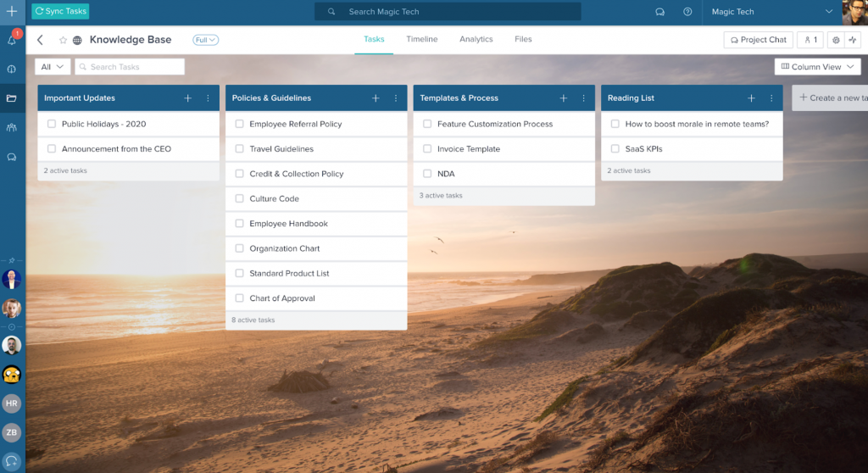Add a task to Templates & Process
868x473 pixels.
563,98
